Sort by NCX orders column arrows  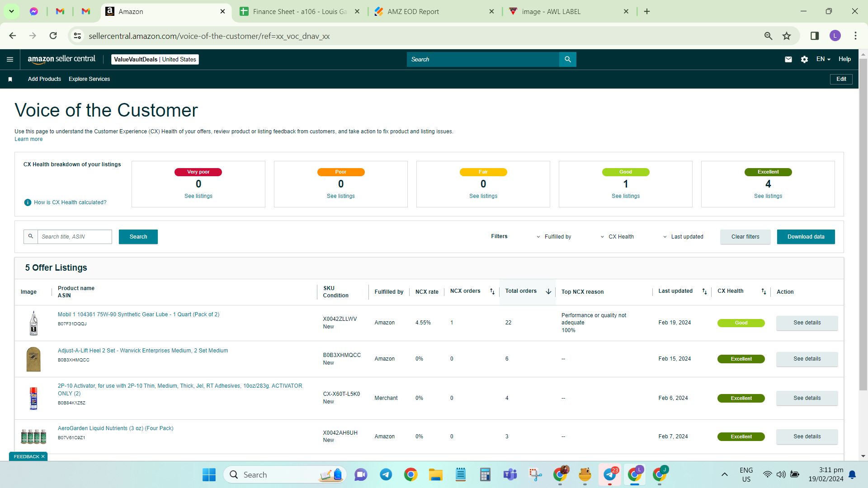click(492, 291)
